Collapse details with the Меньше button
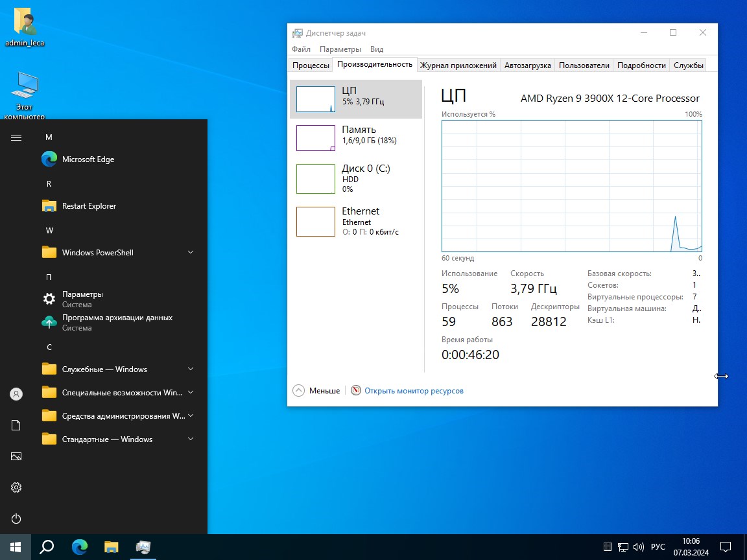The height and width of the screenshot is (560, 747). point(316,390)
